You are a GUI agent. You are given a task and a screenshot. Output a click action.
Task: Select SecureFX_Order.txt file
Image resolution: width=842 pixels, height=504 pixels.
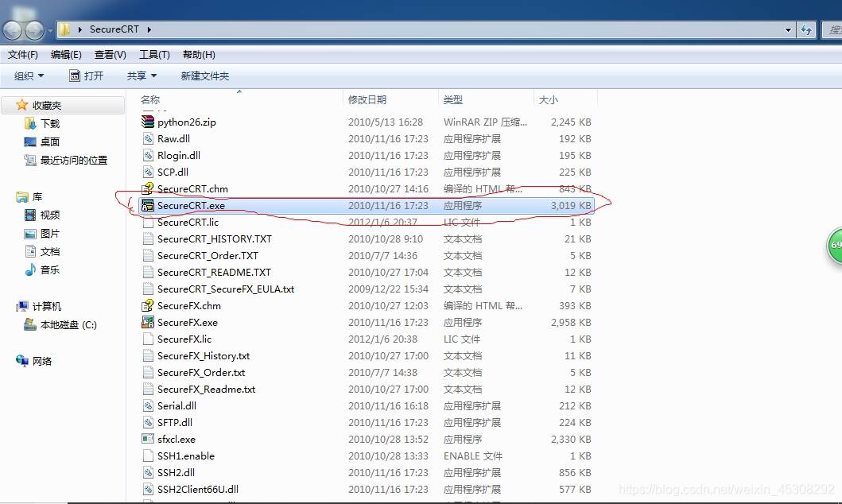click(201, 373)
